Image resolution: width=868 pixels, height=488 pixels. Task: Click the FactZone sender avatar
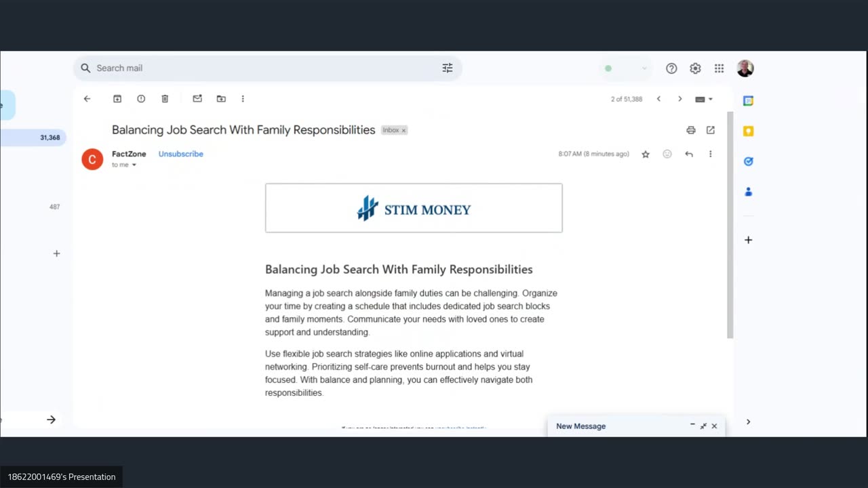point(92,159)
